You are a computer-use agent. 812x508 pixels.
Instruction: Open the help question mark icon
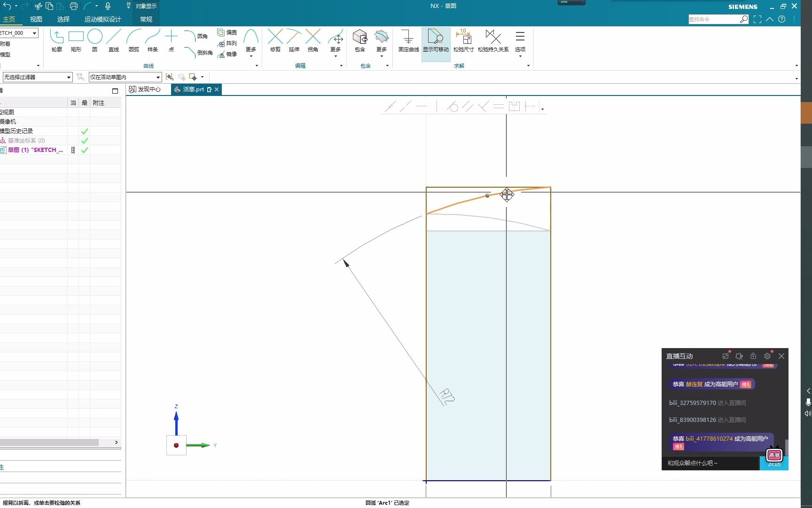tap(781, 19)
